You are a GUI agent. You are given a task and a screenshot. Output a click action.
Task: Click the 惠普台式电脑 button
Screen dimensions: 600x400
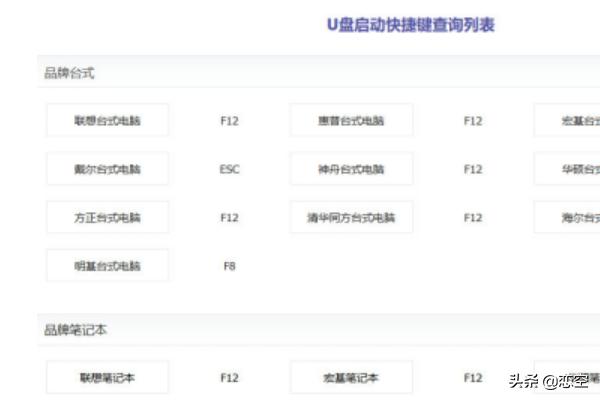(x=351, y=120)
